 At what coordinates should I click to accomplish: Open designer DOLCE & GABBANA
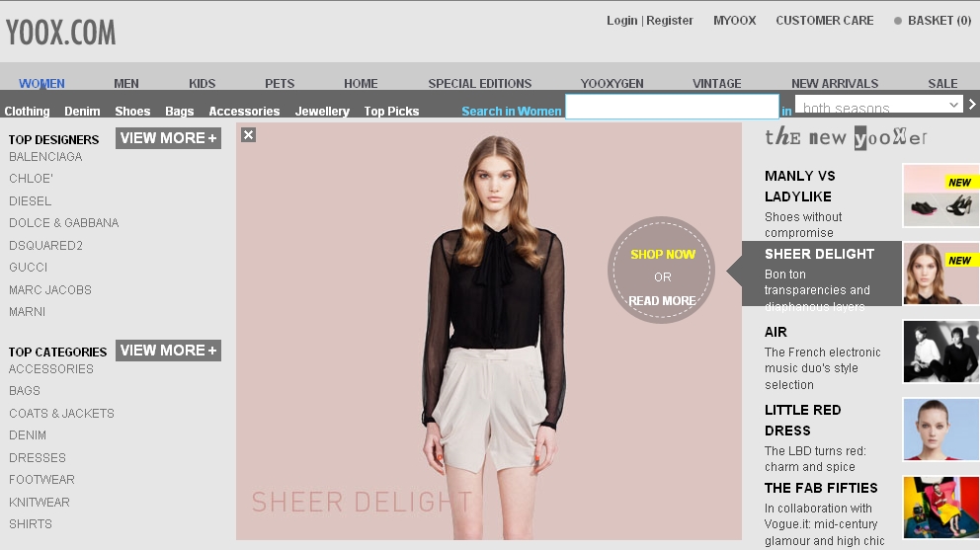(64, 223)
